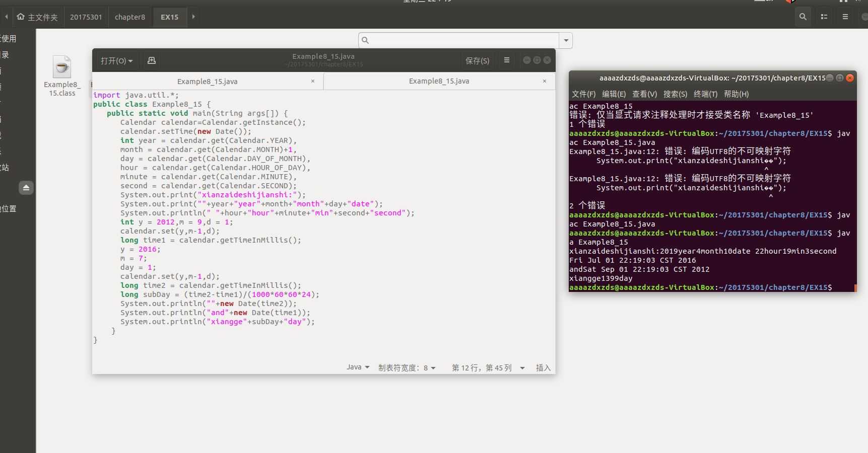The image size is (868, 453).
Task: Maximize the terminal window
Action: pyautogui.click(x=840, y=78)
